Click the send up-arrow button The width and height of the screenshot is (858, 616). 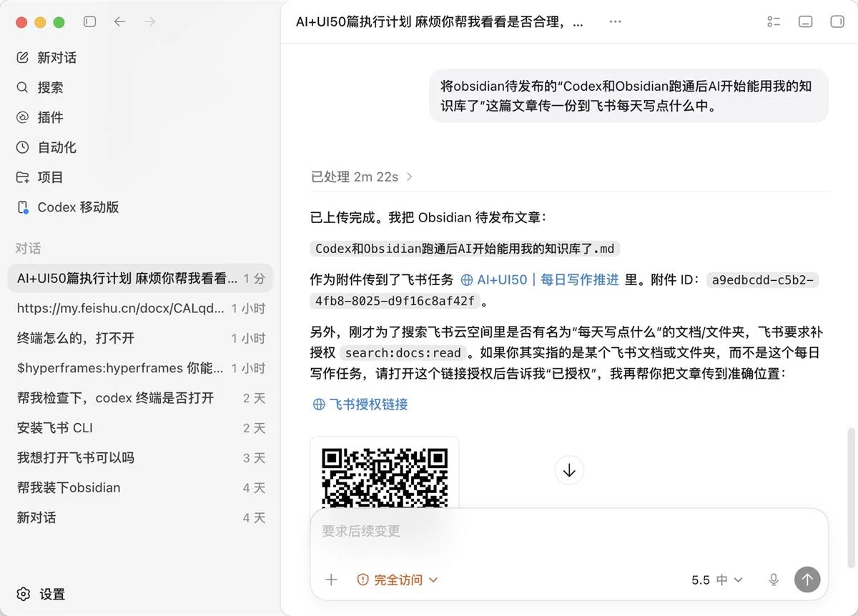[x=807, y=580]
